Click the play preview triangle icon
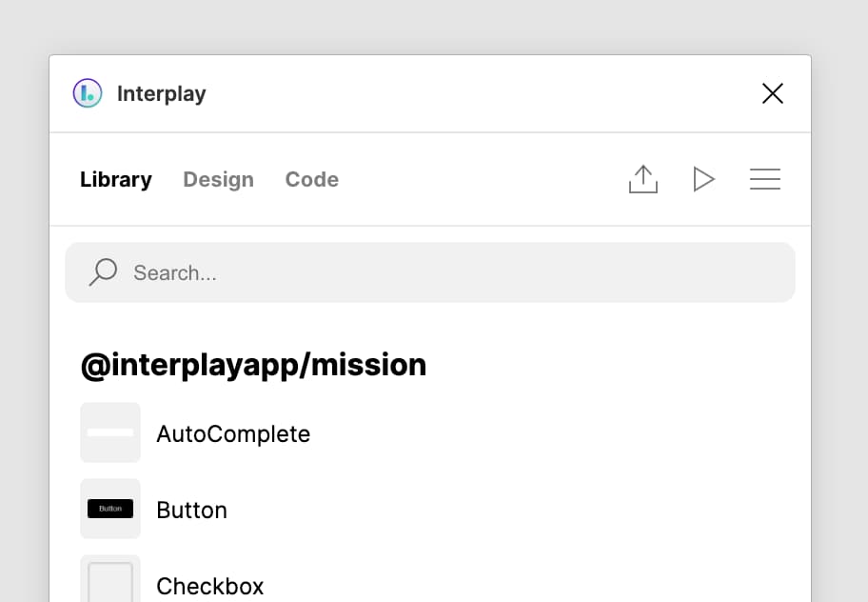 click(703, 179)
